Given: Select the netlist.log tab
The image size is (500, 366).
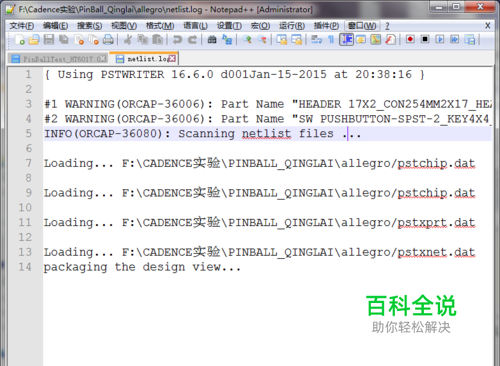Looking at the screenshot, I should 144,59.
